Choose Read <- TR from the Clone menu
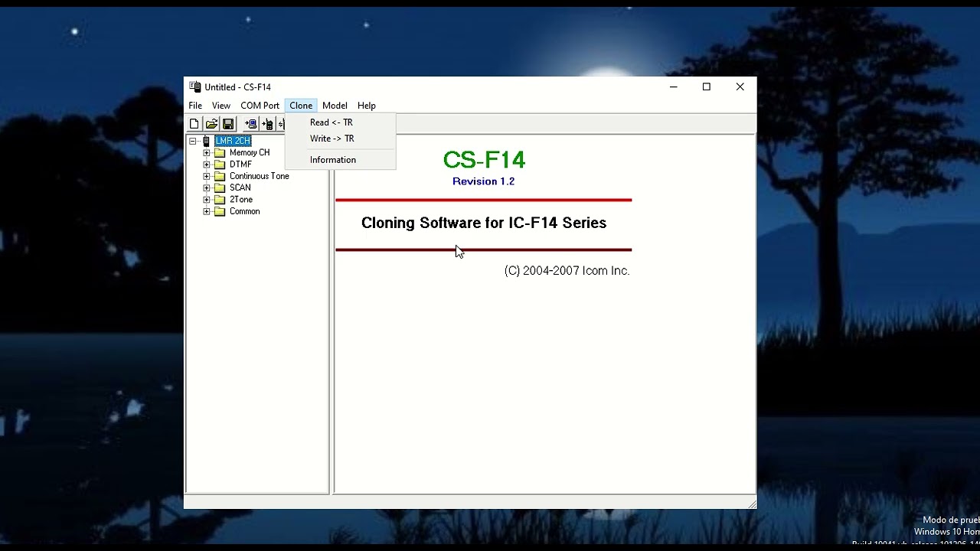980x551 pixels. tap(341, 122)
